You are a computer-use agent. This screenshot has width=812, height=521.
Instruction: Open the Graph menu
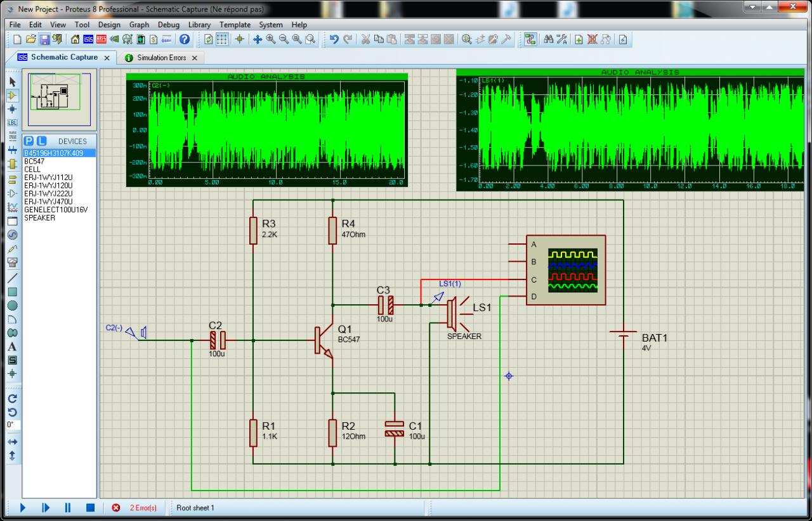coord(139,25)
